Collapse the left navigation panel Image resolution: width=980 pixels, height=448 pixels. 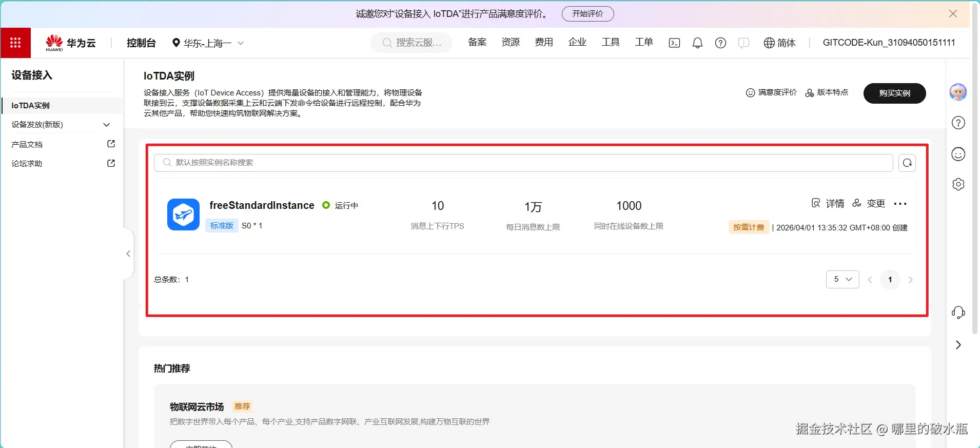(x=128, y=254)
